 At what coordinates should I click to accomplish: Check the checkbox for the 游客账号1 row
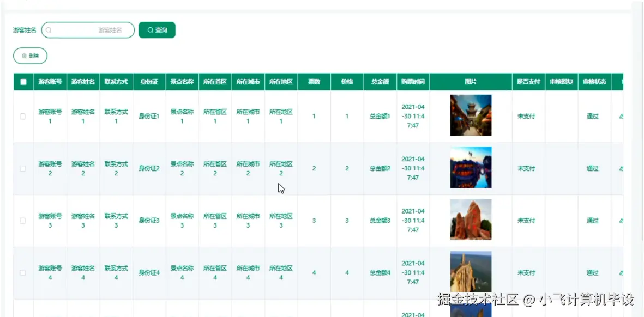click(x=22, y=117)
